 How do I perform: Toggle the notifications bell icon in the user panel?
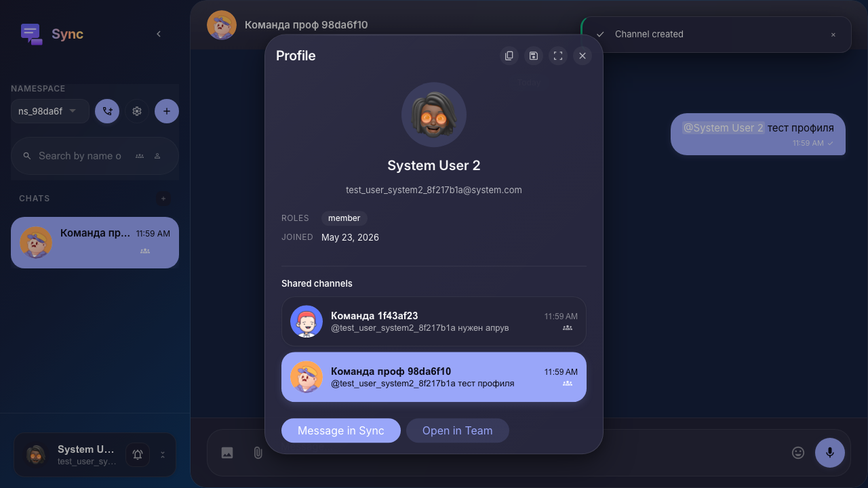pyautogui.click(x=138, y=455)
